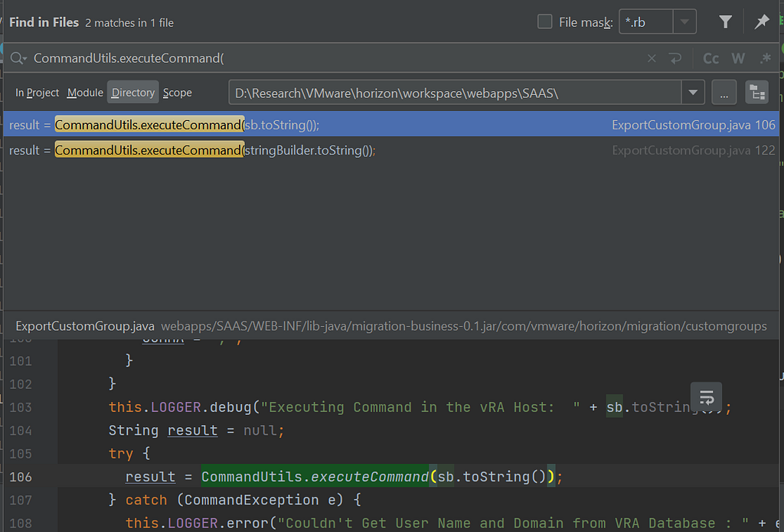Select the Directory scope tab
The width and height of the screenshot is (784, 532).
pyautogui.click(x=133, y=93)
